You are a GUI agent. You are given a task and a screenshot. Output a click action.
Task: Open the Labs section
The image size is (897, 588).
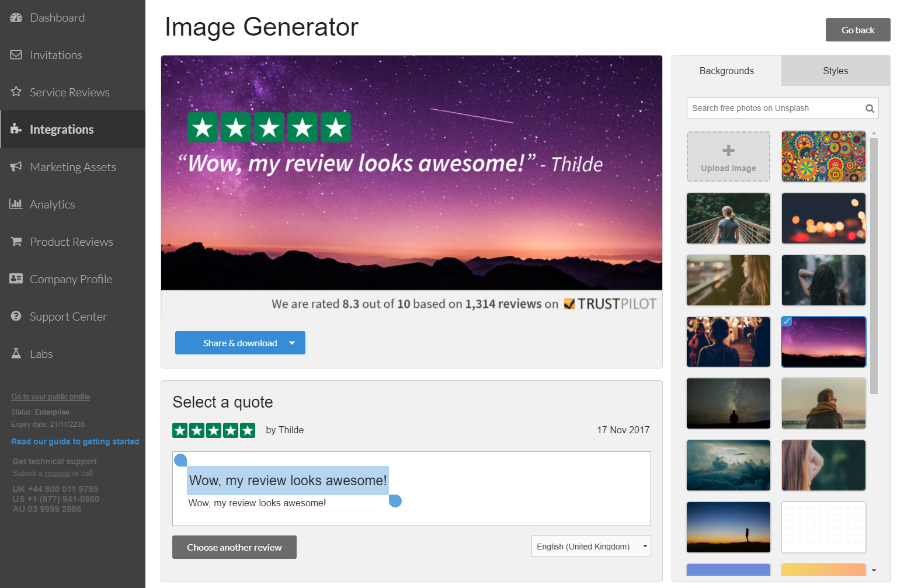coord(72,354)
